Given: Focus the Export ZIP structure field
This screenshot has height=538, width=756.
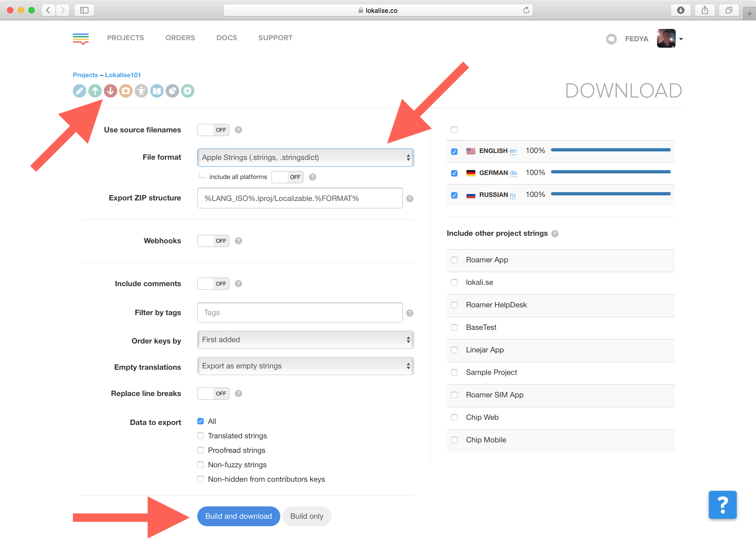Looking at the screenshot, I should pos(300,198).
